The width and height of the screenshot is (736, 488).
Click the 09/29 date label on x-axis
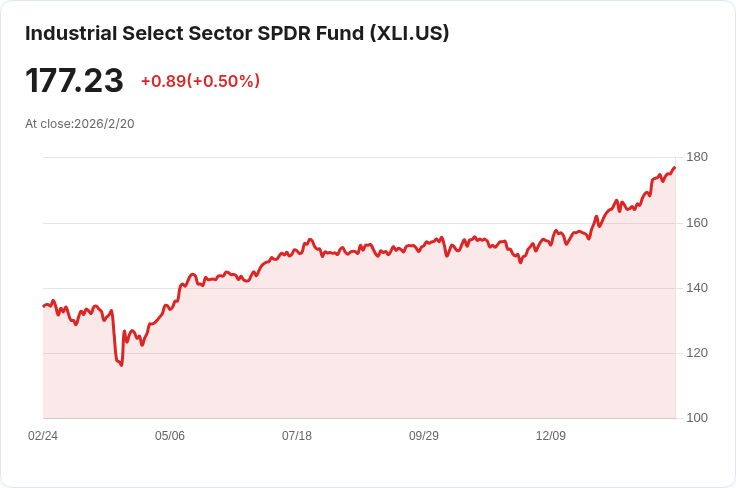[424, 436]
